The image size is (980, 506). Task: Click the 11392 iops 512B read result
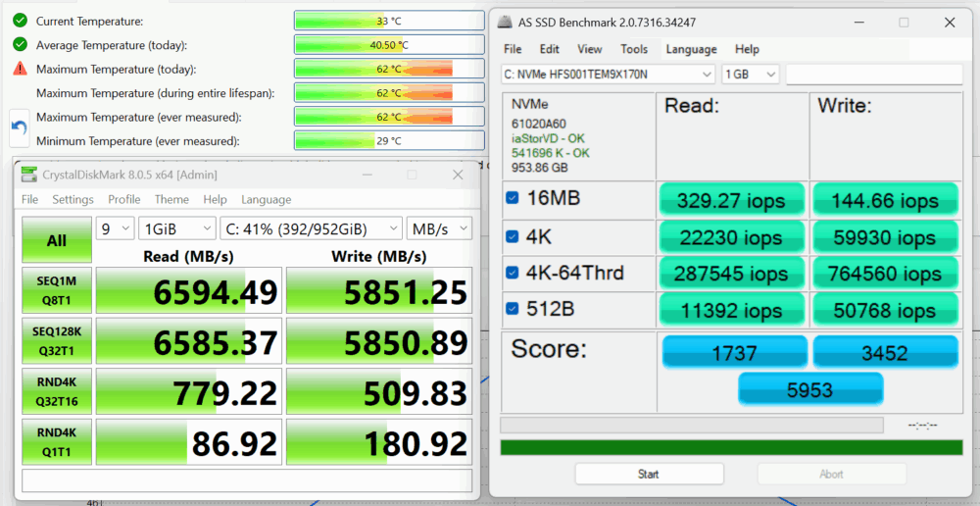tap(732, 310)
